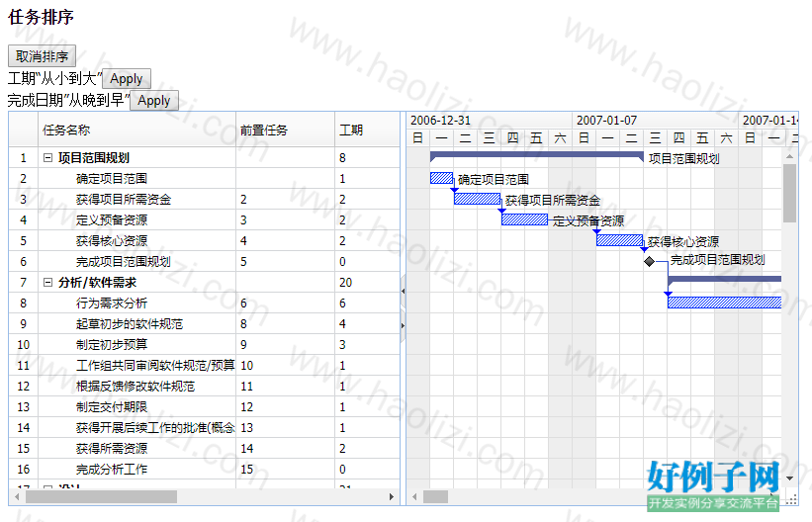Screen dimensions: 812x522
Task: Select the 定义预备资源 task name
Action: pyautogui.click(x=112, y=220)
